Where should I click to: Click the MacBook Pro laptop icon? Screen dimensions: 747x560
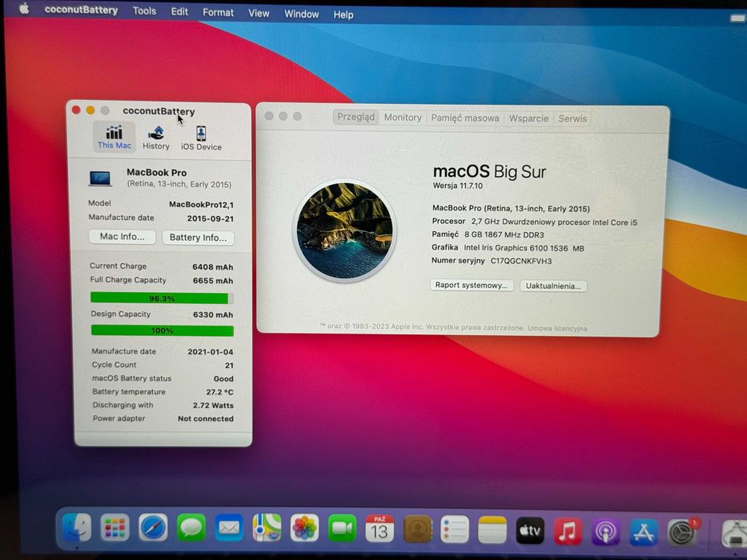101,178
